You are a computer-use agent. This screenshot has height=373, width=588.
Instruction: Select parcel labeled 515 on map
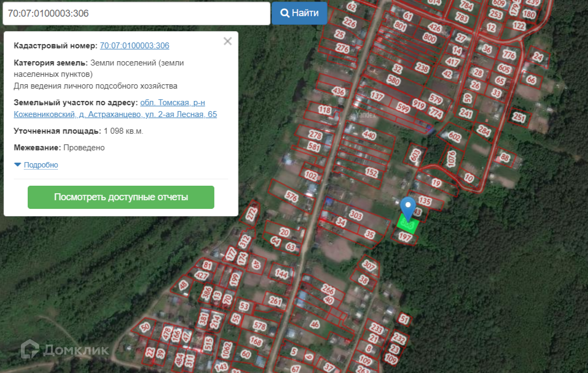209,343
